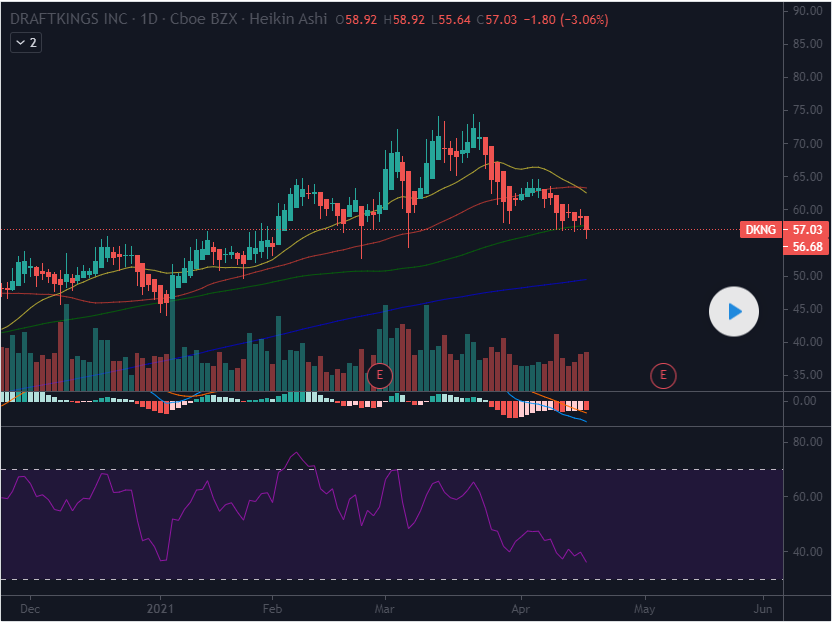The image size is (832, 622).
Task: Click the Mar label on the time axis
Action: pyautogui.click(x=384, y=607)
